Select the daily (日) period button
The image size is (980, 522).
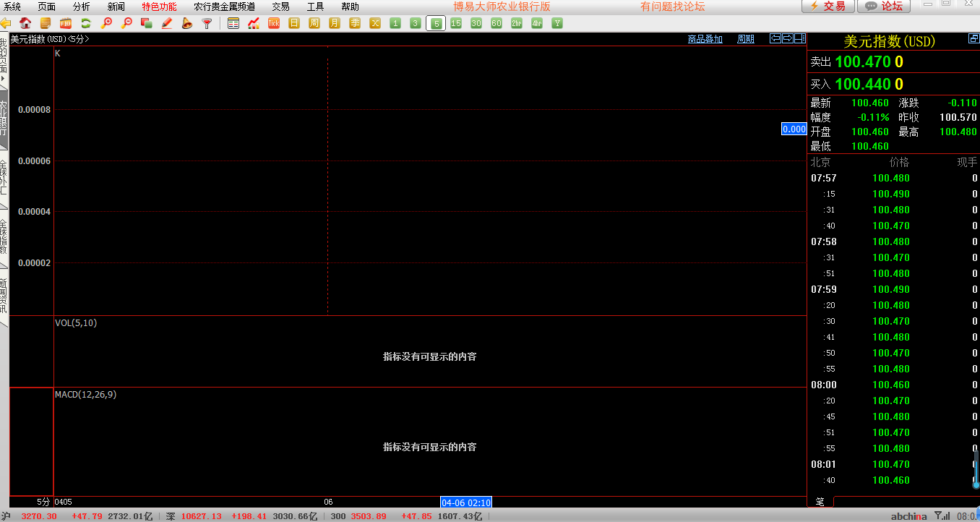click(294, 23)
